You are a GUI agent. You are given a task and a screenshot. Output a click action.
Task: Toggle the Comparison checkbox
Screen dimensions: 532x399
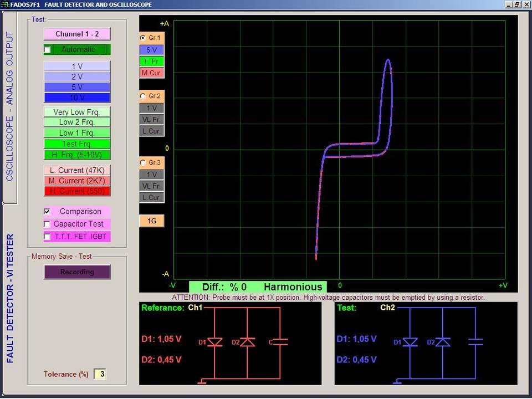coord(47,212)
